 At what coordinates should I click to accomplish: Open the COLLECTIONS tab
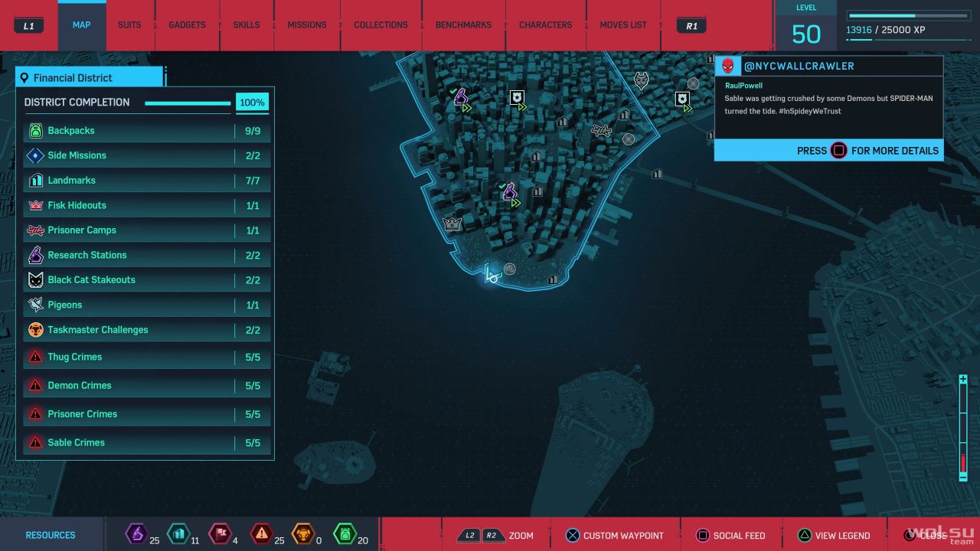point(381,25)
